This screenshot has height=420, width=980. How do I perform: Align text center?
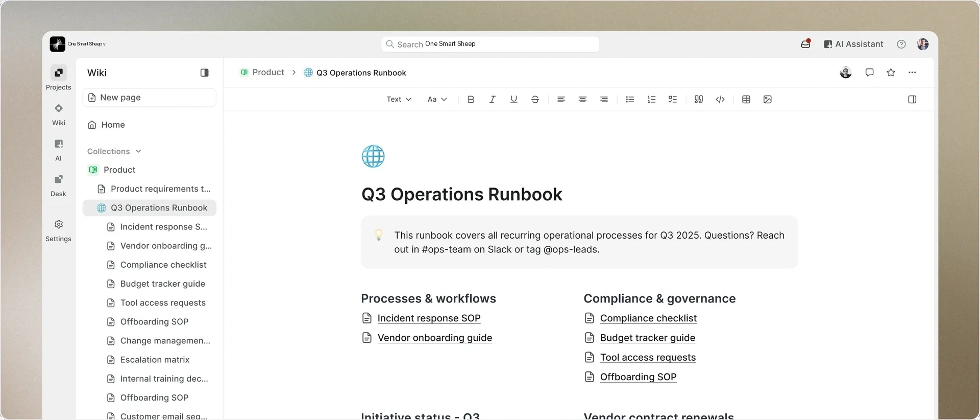(582, 99)
